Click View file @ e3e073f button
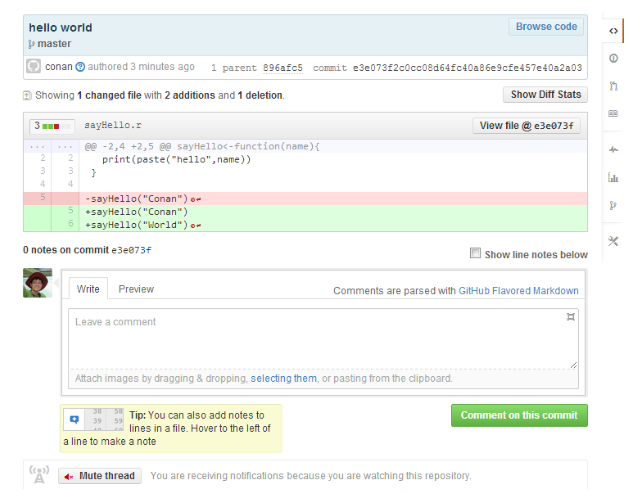The height and width of the screenshot is (494, 628). pos(528,126)
